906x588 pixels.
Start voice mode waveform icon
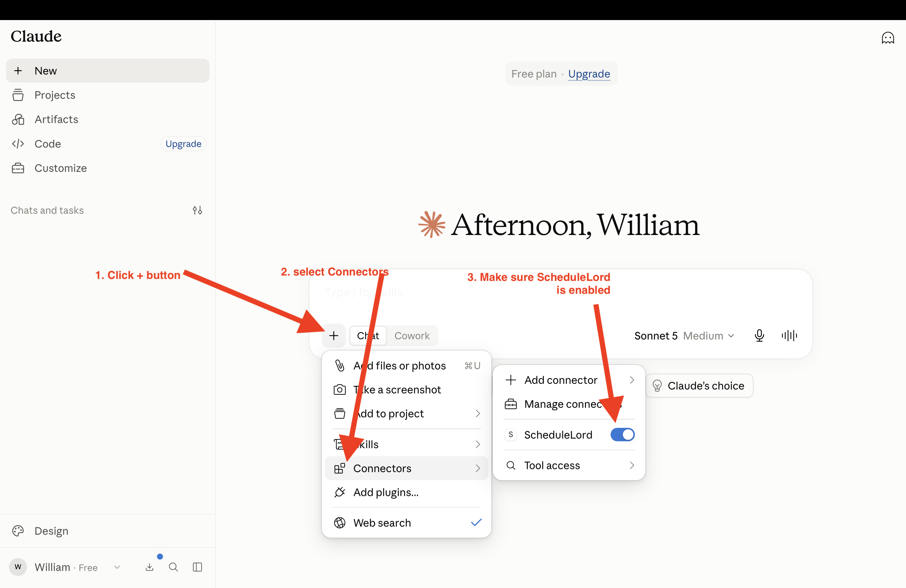789,335
